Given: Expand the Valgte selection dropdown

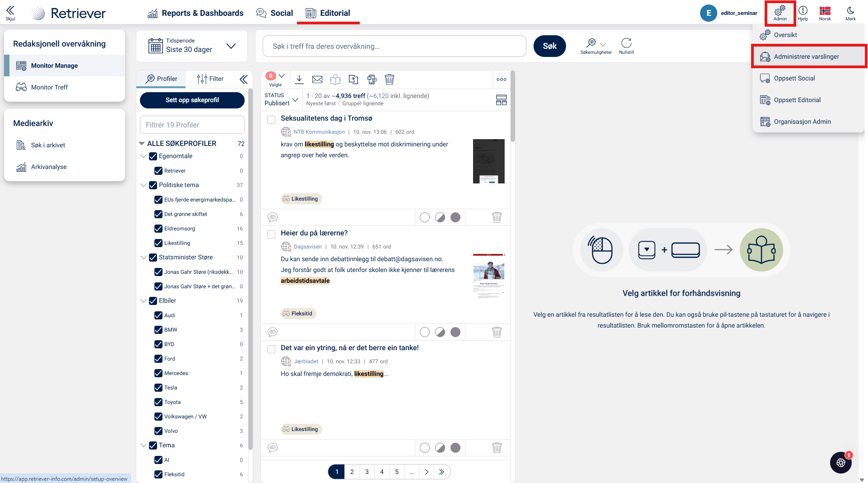Looking at the screenshot, I should [282, 76].
